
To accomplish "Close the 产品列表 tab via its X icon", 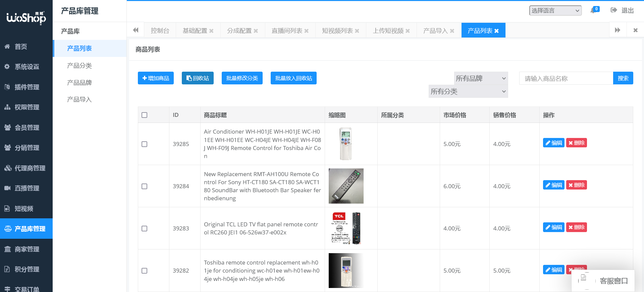I will [x=497, y=31].
